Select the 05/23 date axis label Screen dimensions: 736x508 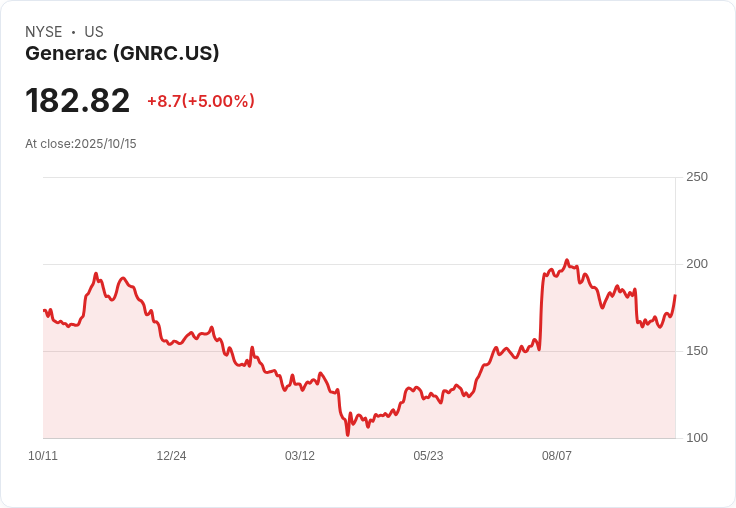tap(428, 456)
